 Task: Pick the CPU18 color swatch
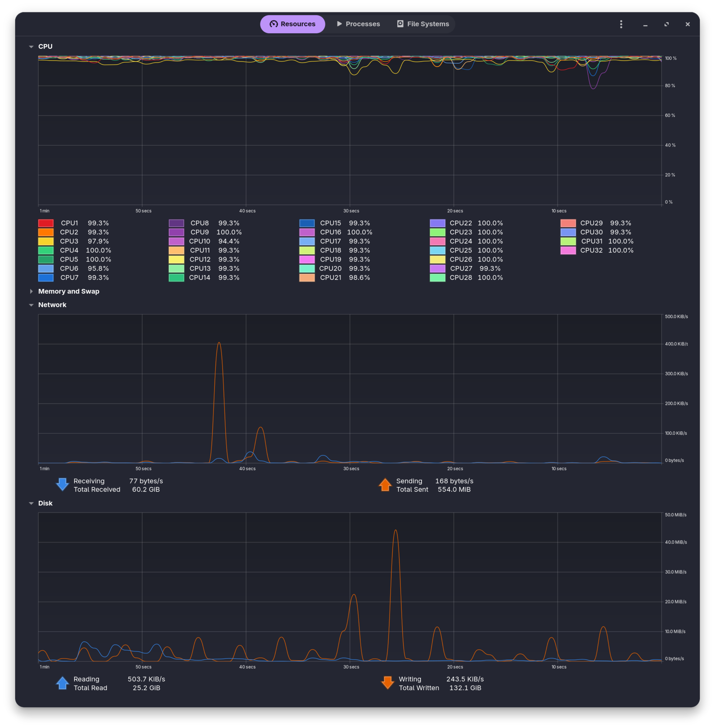coord(307,250)
